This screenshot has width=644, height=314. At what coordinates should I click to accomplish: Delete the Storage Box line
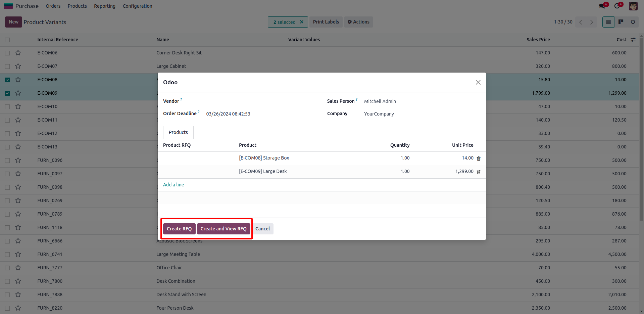(479, 159)
